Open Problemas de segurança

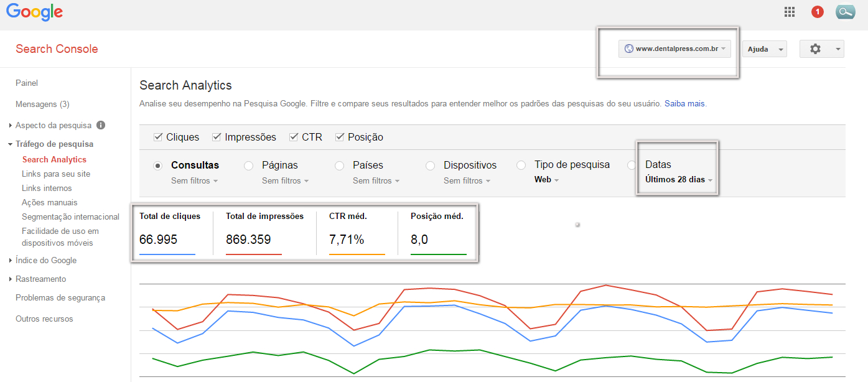click(60, 298)
